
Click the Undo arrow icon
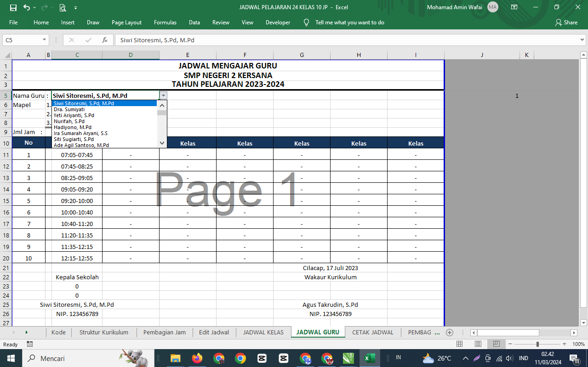(27, 7)
